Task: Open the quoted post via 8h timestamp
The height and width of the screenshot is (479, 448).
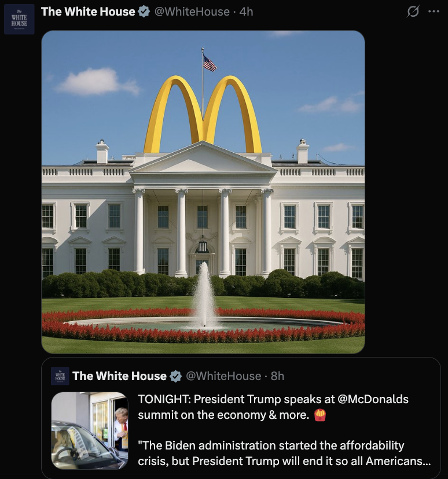Action: [x=277, y=376]
